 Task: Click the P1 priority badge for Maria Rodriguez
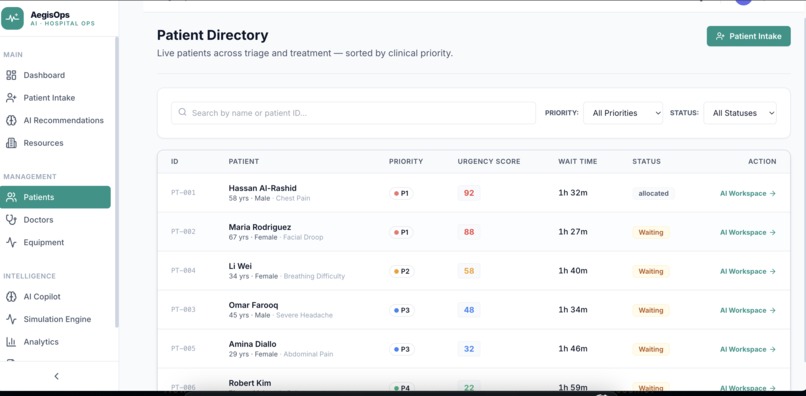(401, 232)
